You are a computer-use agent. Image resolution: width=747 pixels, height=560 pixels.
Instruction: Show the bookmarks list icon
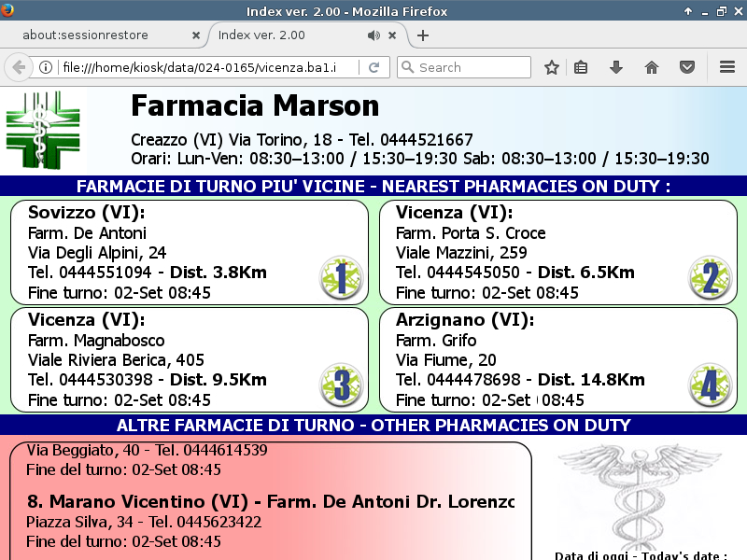(x=581, y=67)
